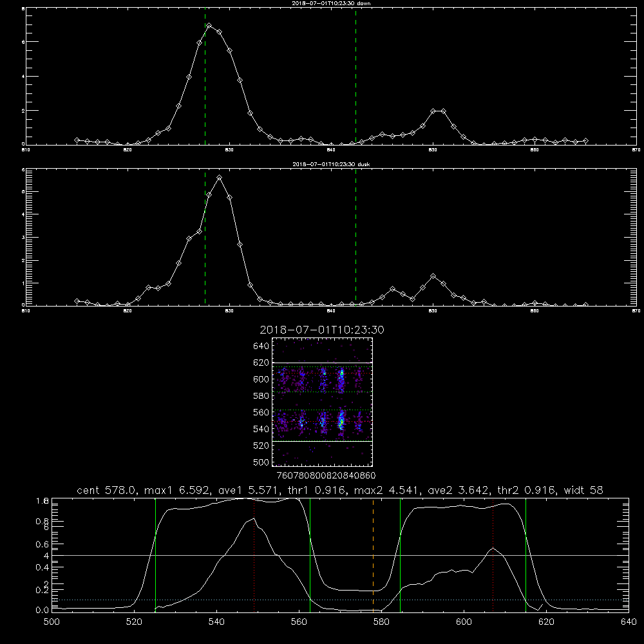644x644 pixels.
Task: Click the 'thr2 0.916' statistic
Action: click(526, 490)
